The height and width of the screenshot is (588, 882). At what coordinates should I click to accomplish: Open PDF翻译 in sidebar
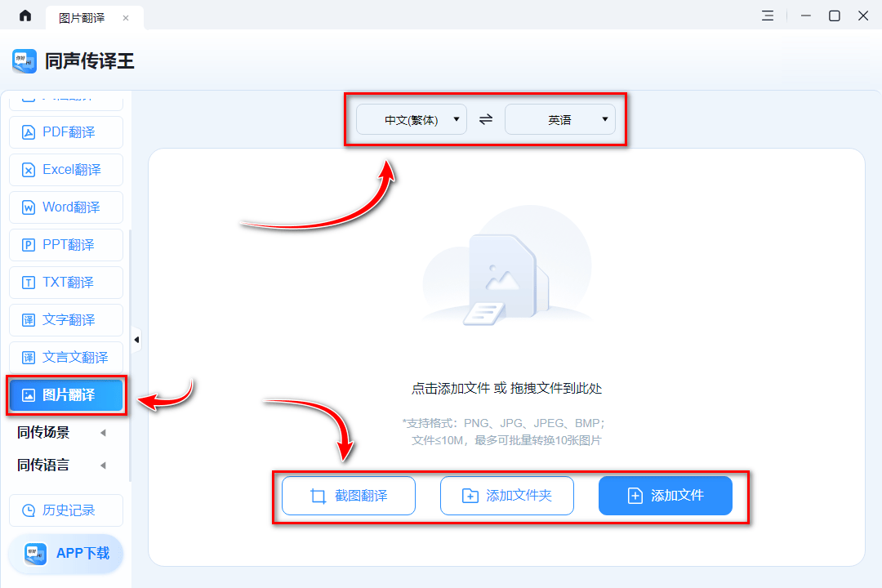(66, 132)
